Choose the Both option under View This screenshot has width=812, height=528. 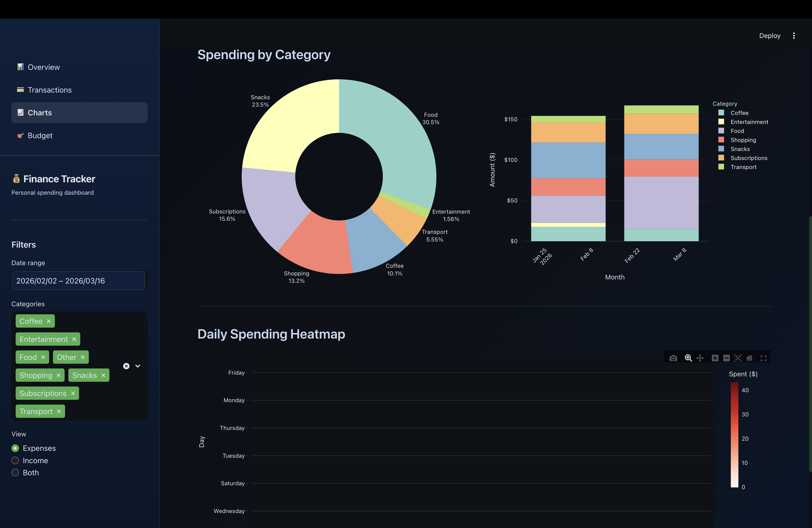click(x=15, y=472)
